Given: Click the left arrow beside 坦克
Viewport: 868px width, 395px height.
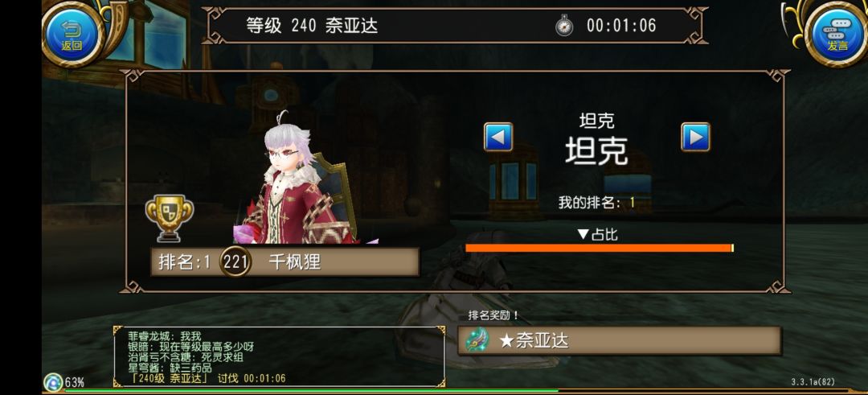Looking at the screenshot, I should click(498, 137).
